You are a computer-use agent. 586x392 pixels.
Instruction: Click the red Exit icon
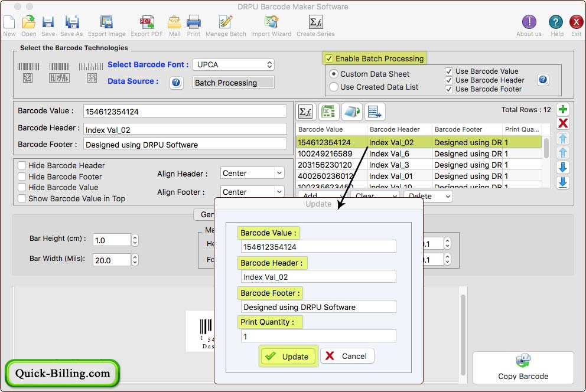577,22
